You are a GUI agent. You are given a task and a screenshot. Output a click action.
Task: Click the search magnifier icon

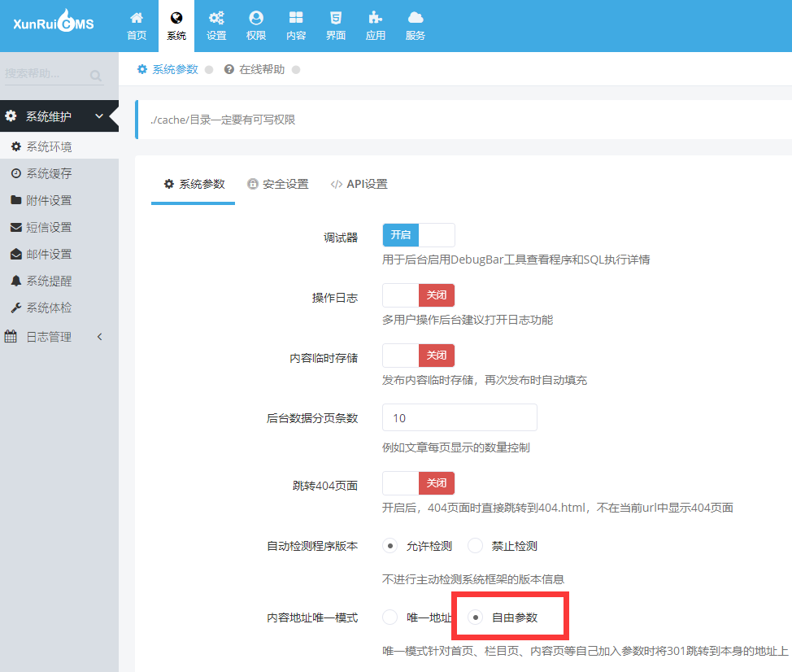click(x=95, y=76)
